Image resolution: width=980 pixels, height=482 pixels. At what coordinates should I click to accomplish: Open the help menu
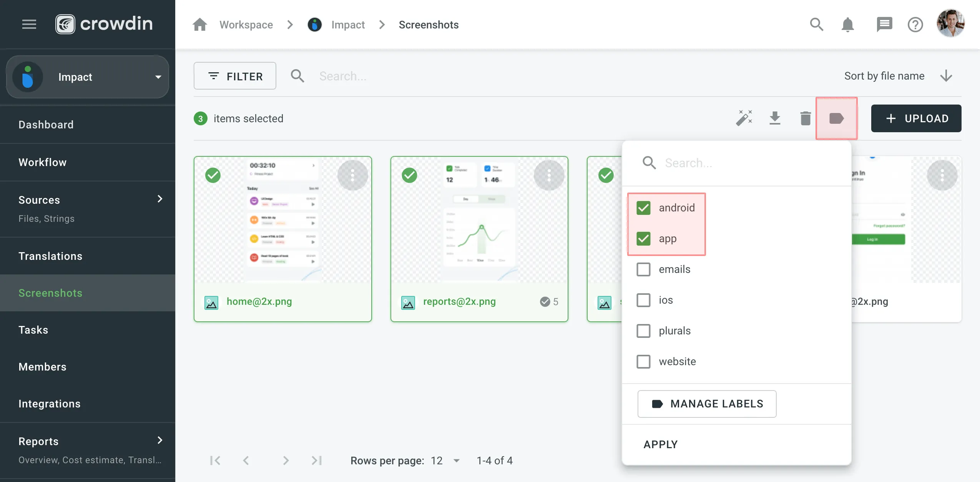915,24
